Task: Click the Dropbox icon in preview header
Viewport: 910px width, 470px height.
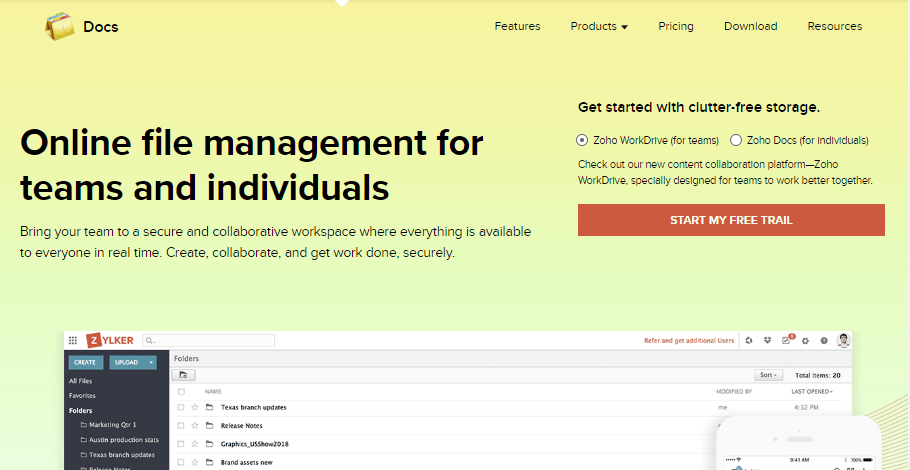Action: point(767,341)
